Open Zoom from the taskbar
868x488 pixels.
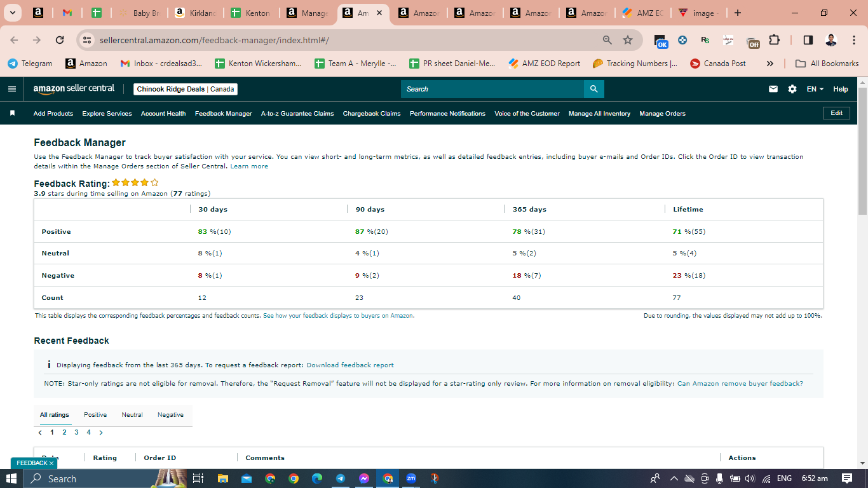[411, 478]
